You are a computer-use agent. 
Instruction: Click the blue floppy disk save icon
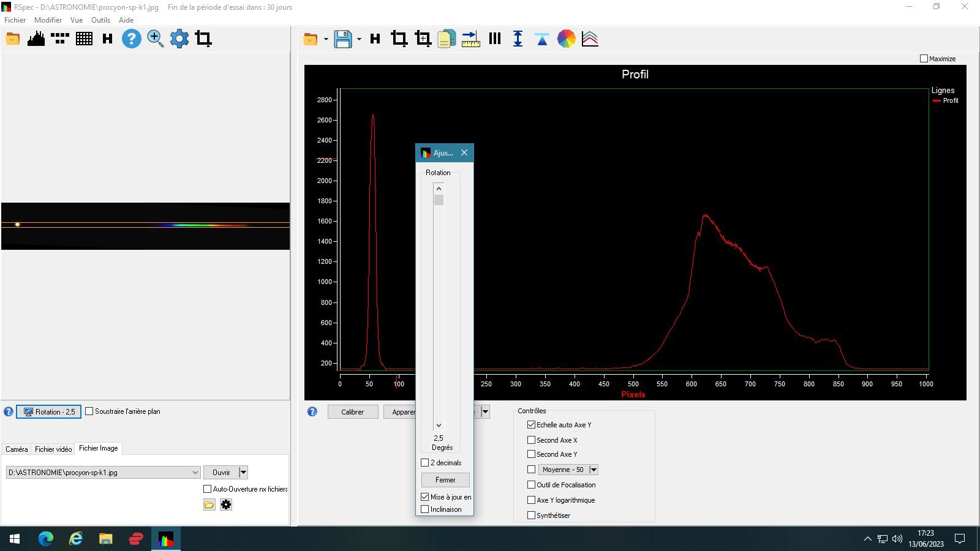pos(343,39)
